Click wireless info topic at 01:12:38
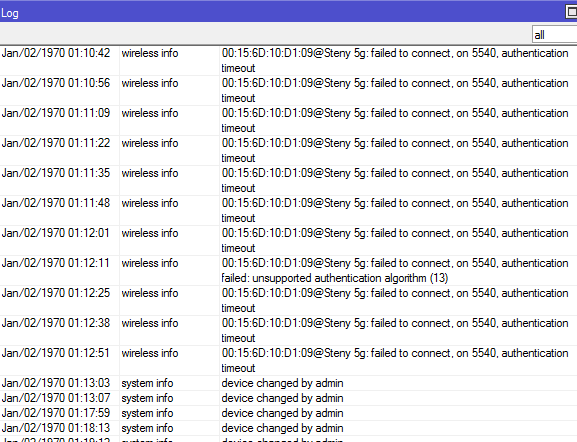The height and width of the screenshot is (442, 577). pyautogui.click(x=150, y=323)
